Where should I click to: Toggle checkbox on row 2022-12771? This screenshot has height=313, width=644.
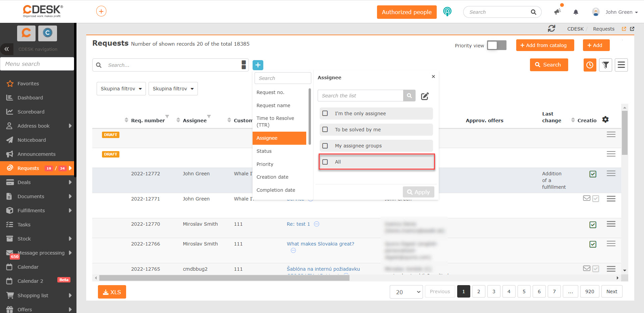[x=596, y=199]
